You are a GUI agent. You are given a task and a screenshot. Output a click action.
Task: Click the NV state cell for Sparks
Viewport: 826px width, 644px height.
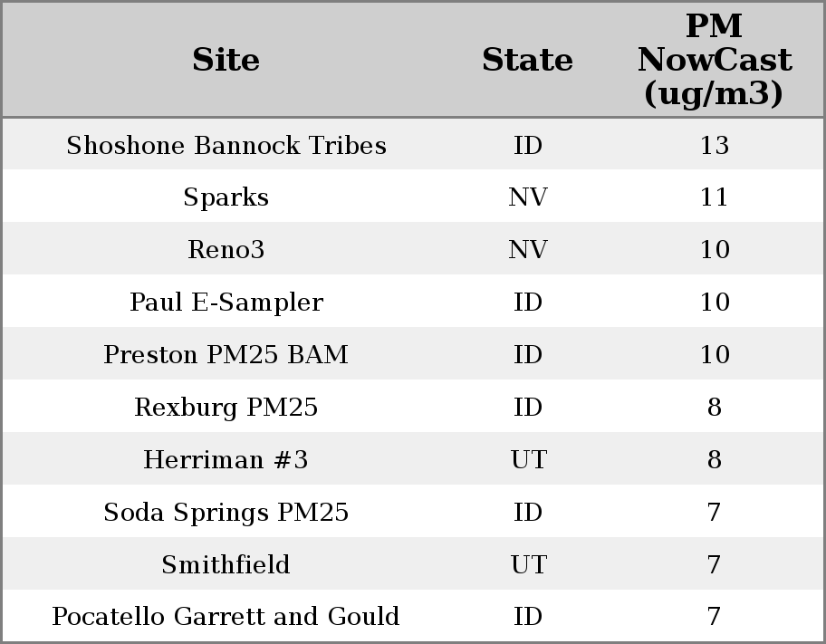(x=527, y=197)
